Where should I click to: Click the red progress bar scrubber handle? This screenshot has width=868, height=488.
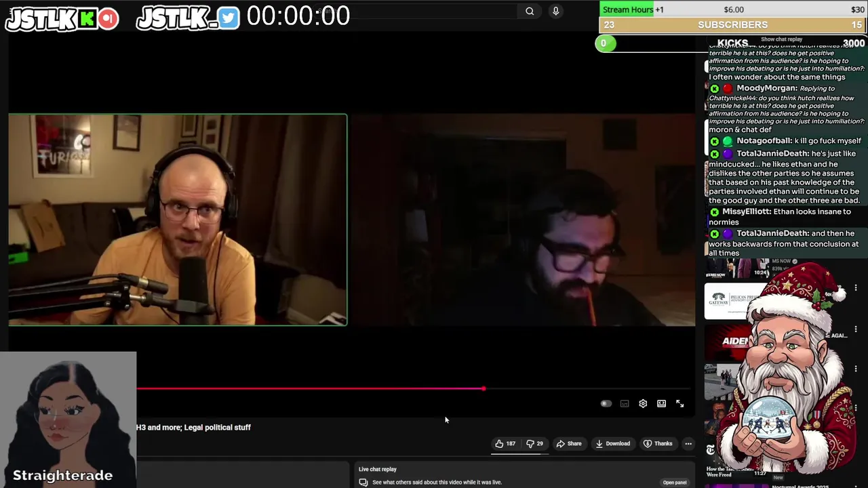click(x=484, y=389)
